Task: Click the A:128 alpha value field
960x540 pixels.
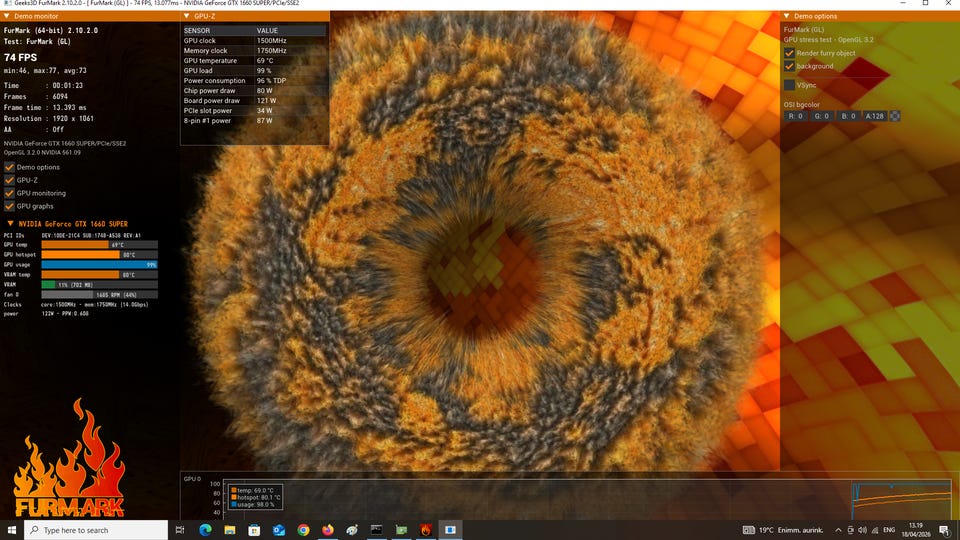Action: click(x=874, y=116)
